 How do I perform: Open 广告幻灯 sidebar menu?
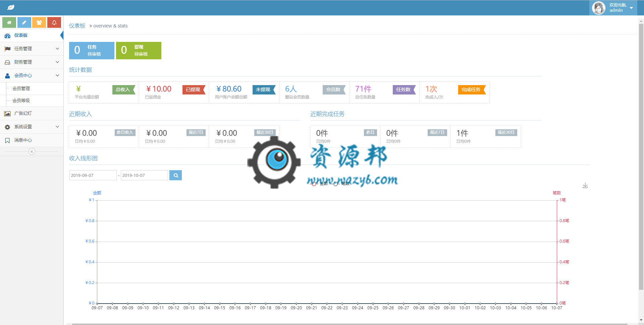pos(32,113)
